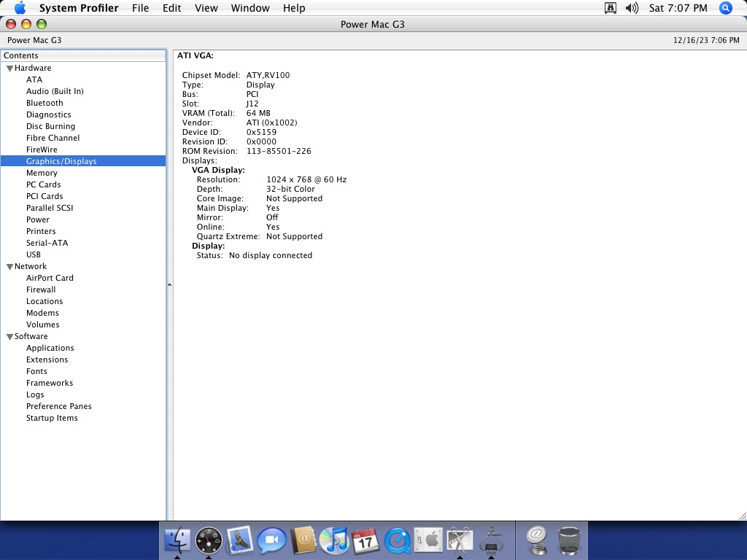The height and width of the screenshot is (560, 747).
Task: Open the Edit menu
Action: point(171,8)
